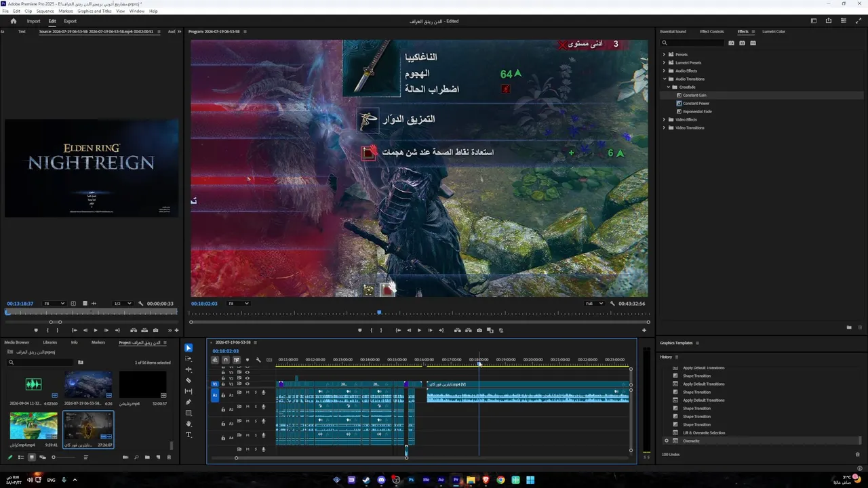The height and width of the screenshot is (488, 868).
Task: Select the Pen tool
Action: tap(189, 402)
